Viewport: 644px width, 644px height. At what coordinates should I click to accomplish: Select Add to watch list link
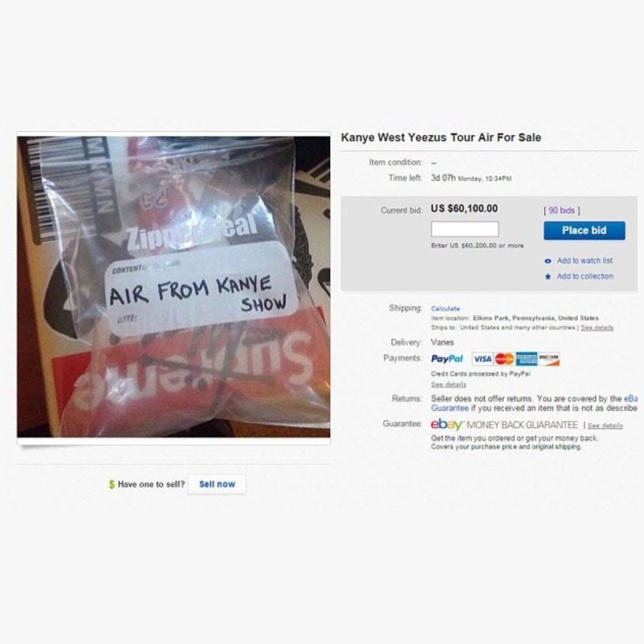coord(584,260)
